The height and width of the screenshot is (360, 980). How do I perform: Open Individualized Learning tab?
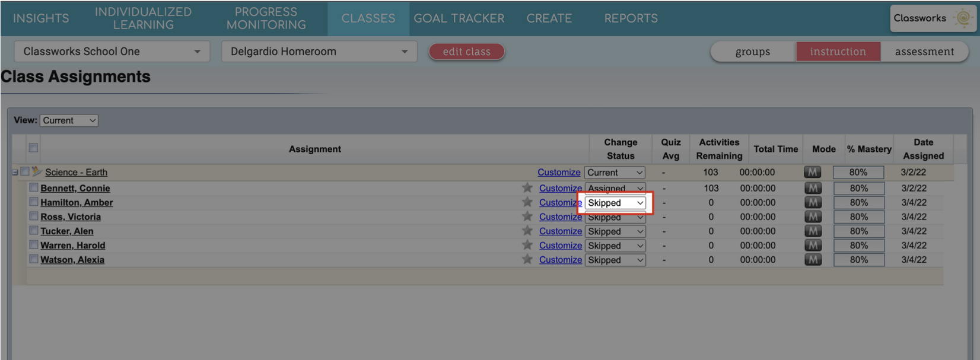pyautogui.click(x=143, y=18)
